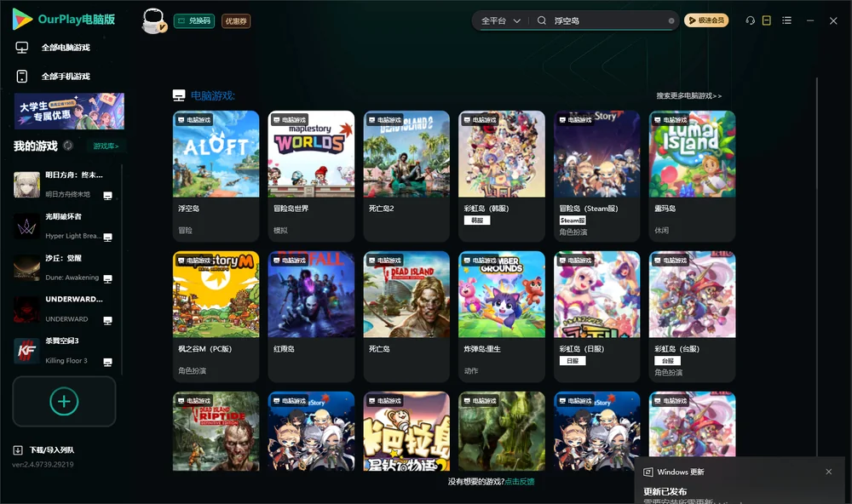Open the 死亡岛 Dead Island card

[406, 316]
